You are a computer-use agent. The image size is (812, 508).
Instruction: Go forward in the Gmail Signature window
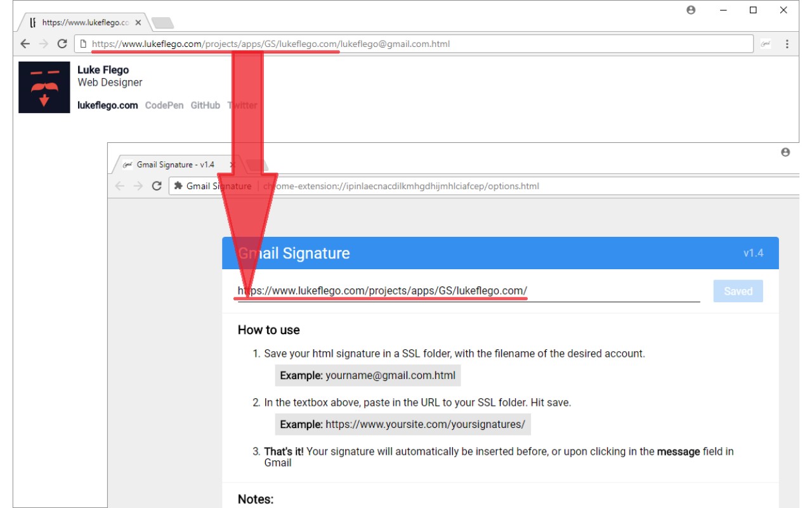point(138,186)
